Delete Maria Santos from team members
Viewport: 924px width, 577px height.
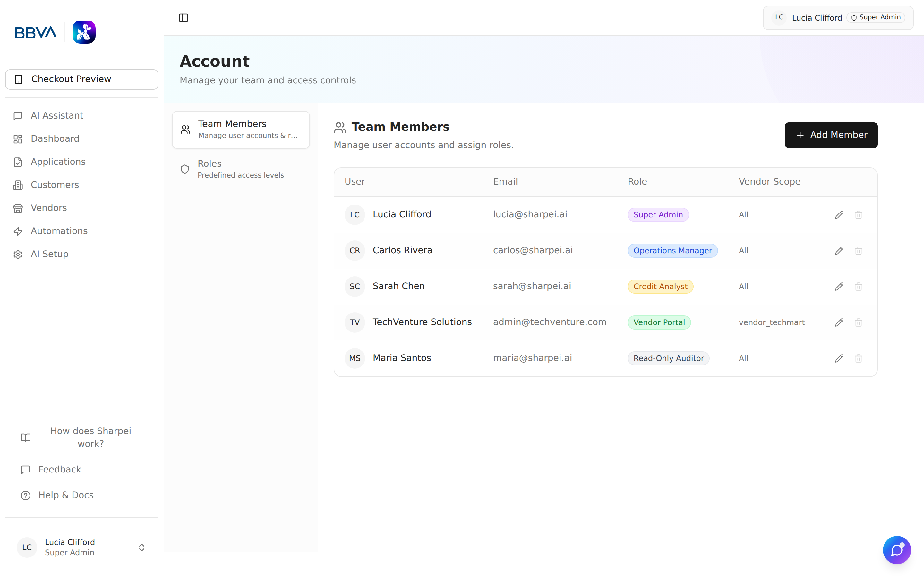pyautogui.click(x=858, y=358)
